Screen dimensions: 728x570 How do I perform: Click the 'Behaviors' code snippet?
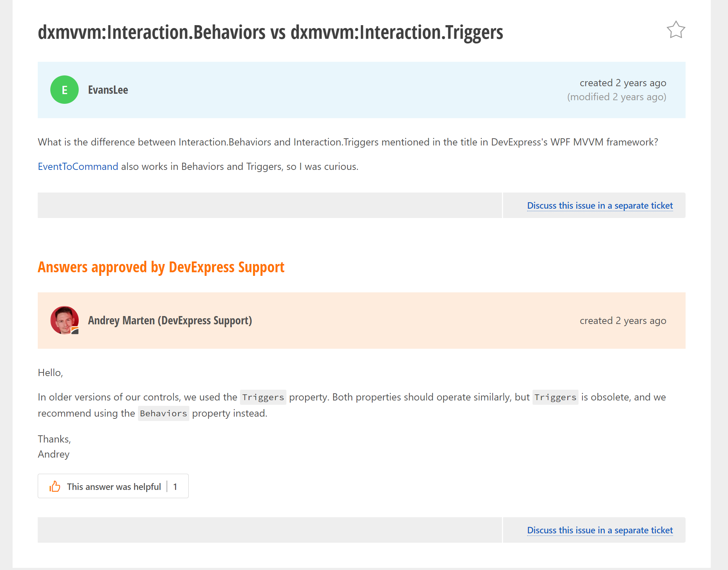163,413
